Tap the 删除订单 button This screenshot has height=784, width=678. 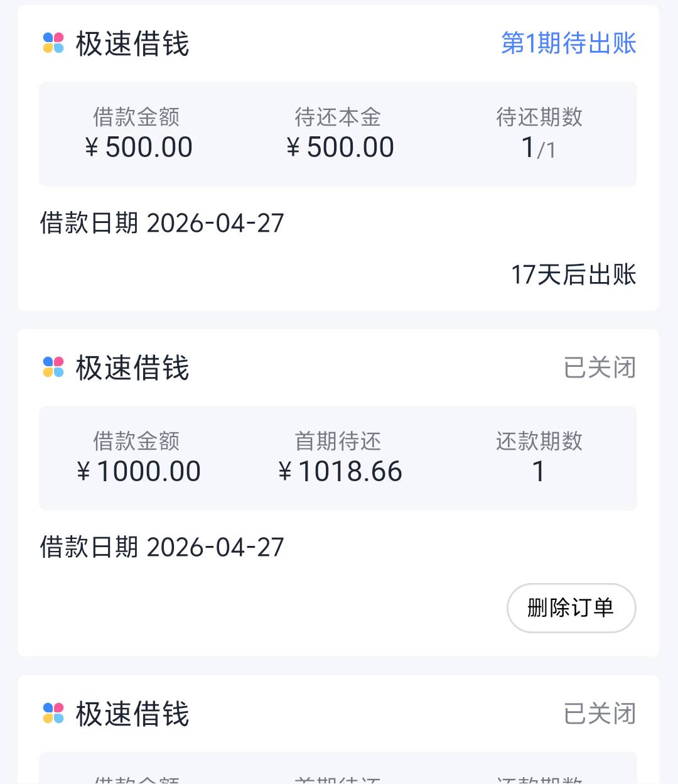[x=571, y=607]
